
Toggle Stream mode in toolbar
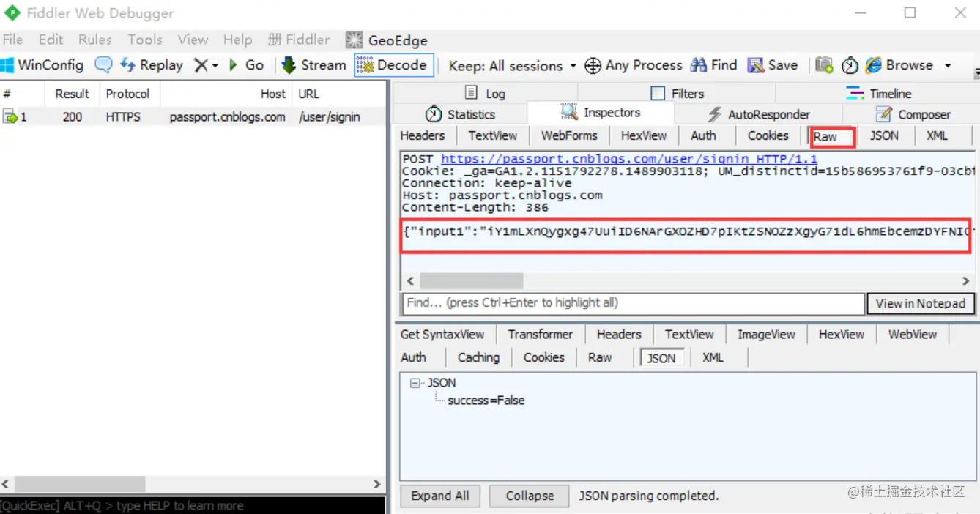coord(314,65)
